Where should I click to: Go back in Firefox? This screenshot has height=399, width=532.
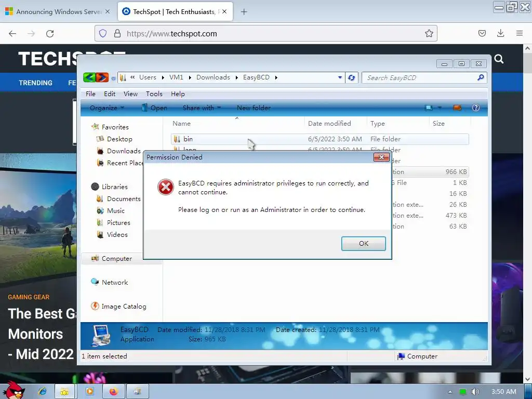(x=12, y=34)
